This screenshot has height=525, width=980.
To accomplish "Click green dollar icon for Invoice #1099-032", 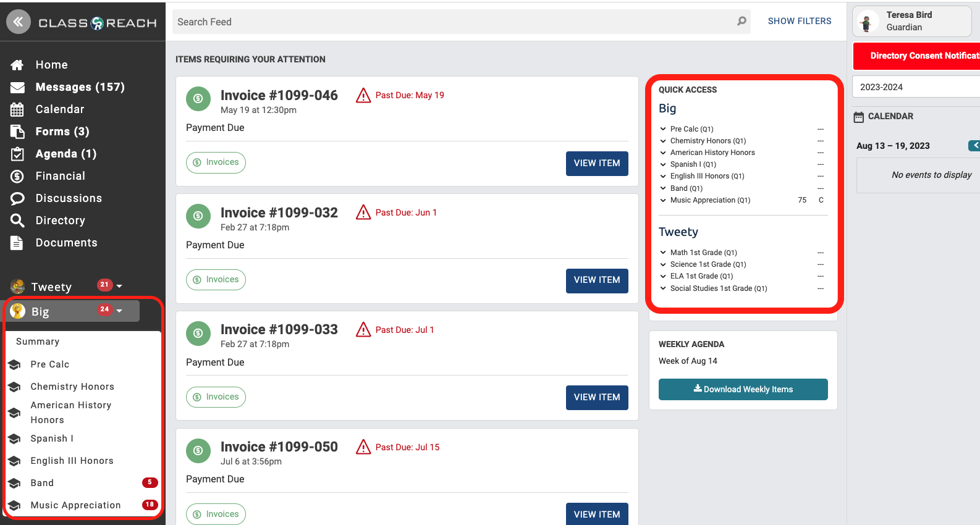I will (198, 216).
